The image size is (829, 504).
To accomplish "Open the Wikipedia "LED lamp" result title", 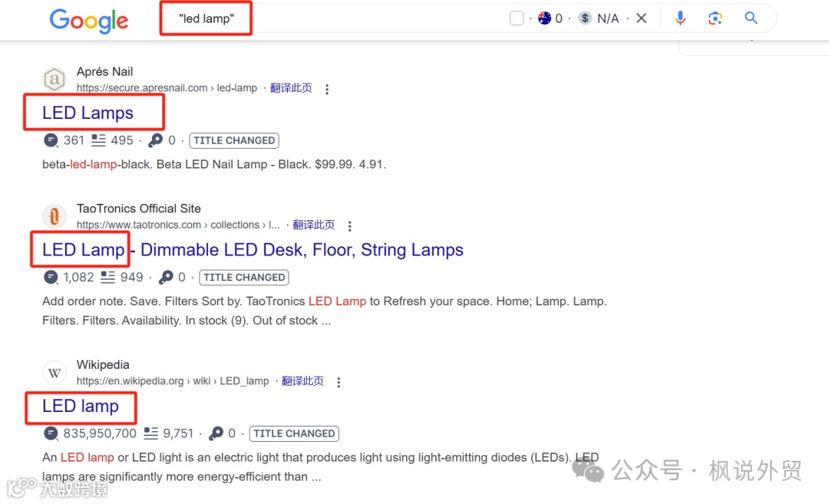I will pos(81,406).
